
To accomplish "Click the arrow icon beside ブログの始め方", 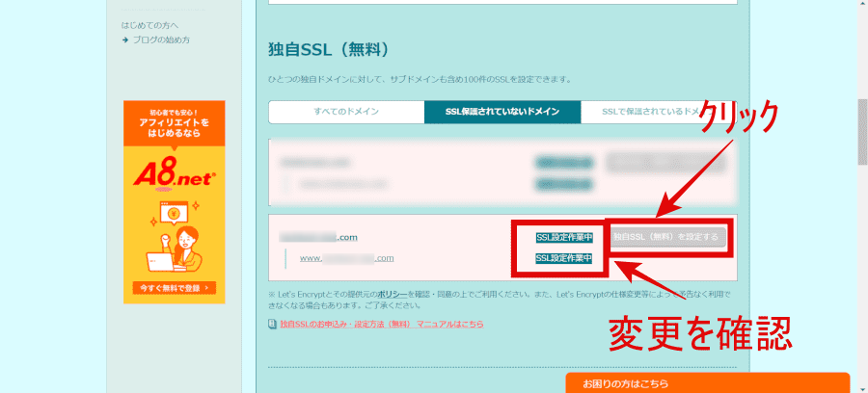I will 125,39.
